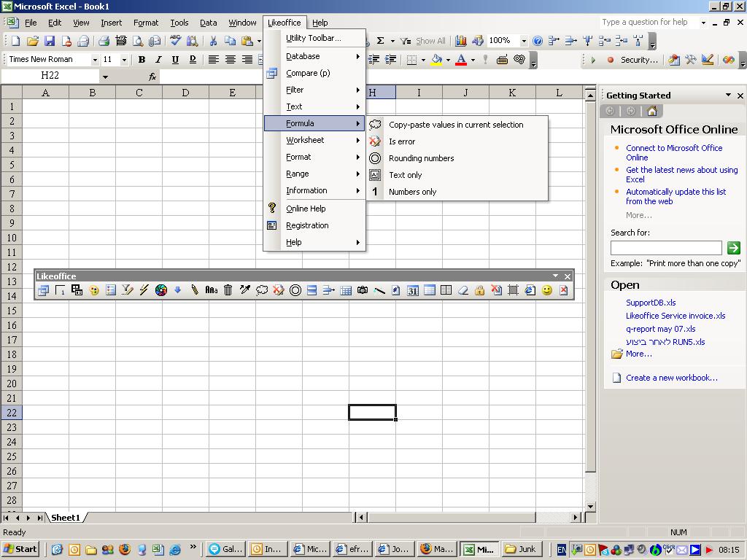This screenshot has height=560, width=747.
Task: Expand the Database submenu
Action: tap(315, 56)
